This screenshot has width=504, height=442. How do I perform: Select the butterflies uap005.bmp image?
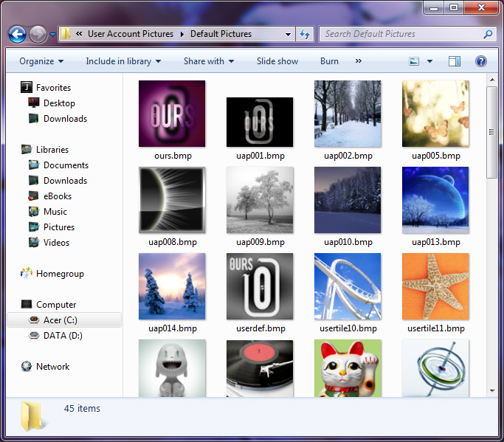coord(435,114)
